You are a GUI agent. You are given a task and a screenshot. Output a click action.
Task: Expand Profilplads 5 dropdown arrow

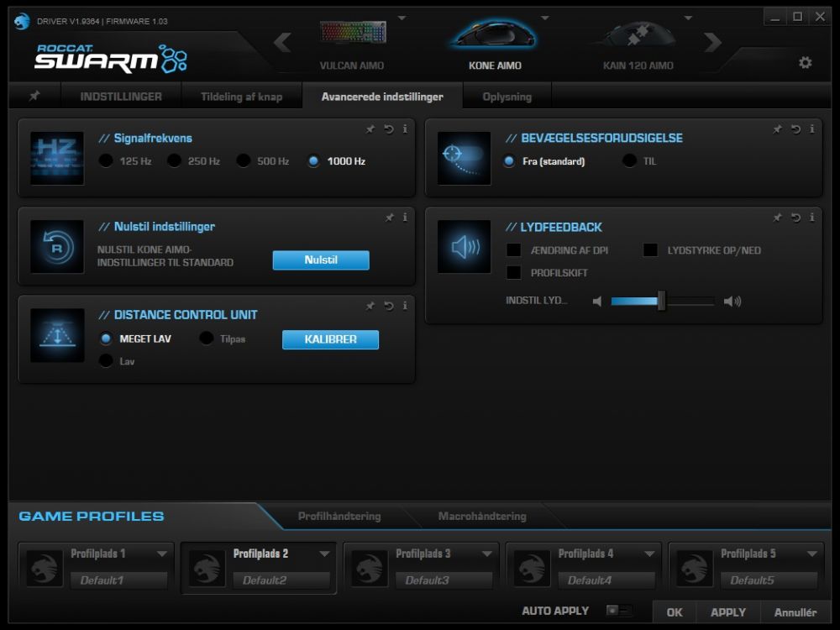812,554
